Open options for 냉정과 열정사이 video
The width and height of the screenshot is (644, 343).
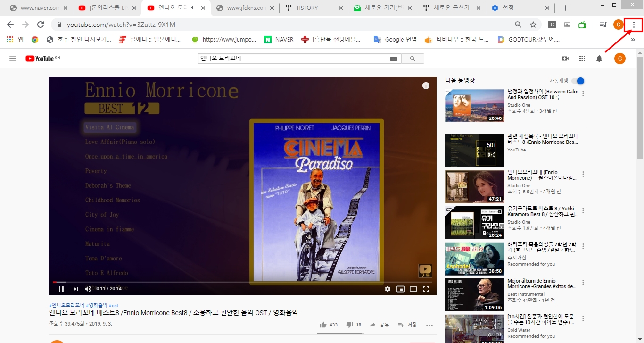[x=583, y=93]
